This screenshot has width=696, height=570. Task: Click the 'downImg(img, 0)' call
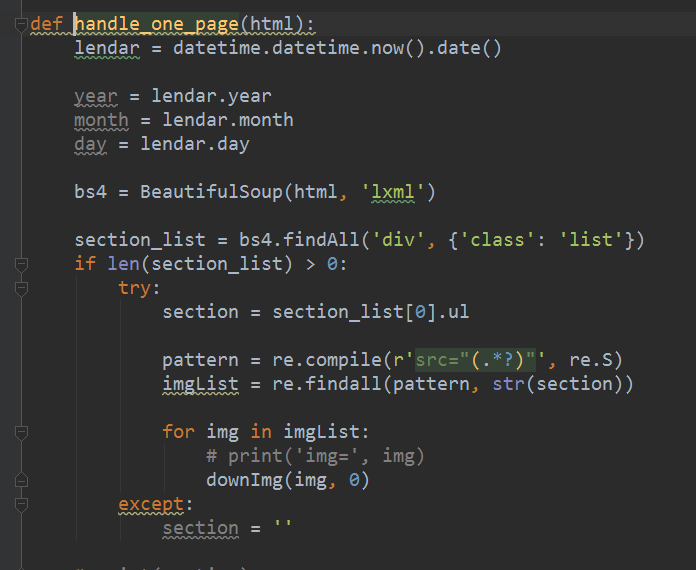click(x=288, y=480)
